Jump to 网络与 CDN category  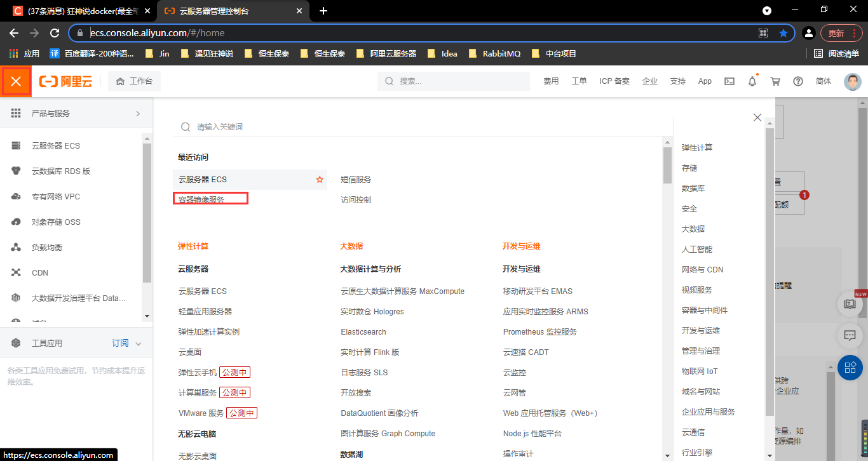(x=703, y=270)
